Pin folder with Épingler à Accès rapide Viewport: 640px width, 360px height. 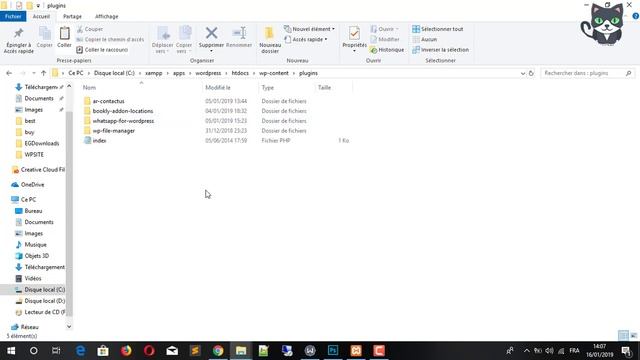coord(18,40)
